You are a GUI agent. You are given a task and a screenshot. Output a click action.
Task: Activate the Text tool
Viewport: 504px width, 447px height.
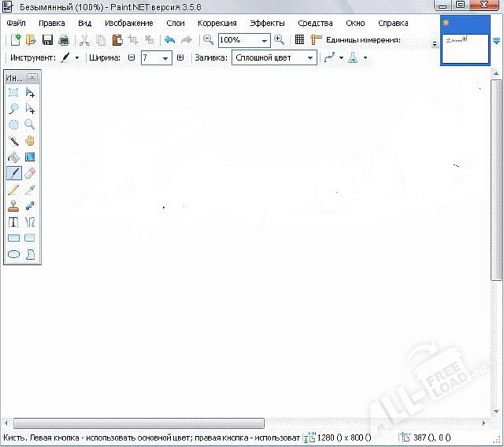pos(13,222)
